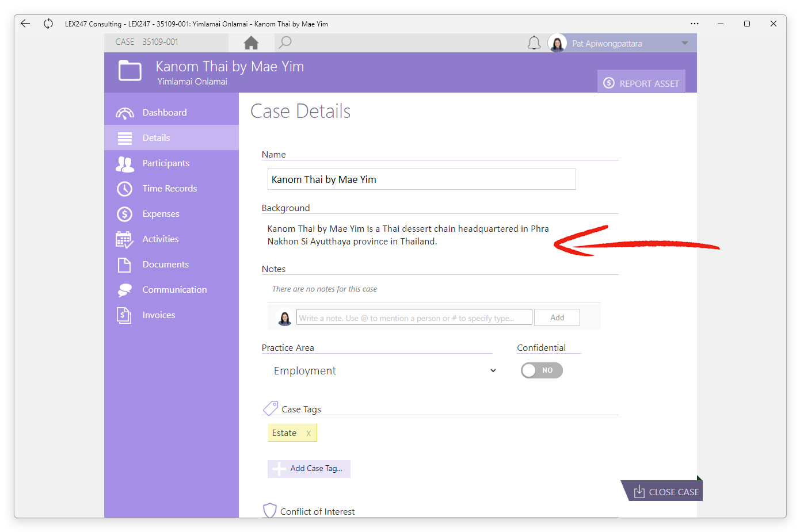Click Add Case Tag button
Screen dimensions: 800x532
pyautogui.click(x=309, y=469)
